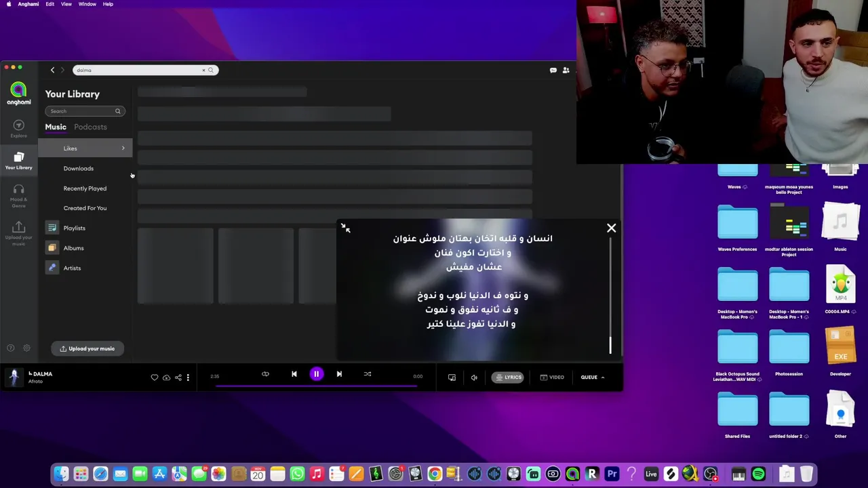The width and height of the screenshot is (868, 488).
Task: Click the DALMA album art thumbnail
Action: 14,378
